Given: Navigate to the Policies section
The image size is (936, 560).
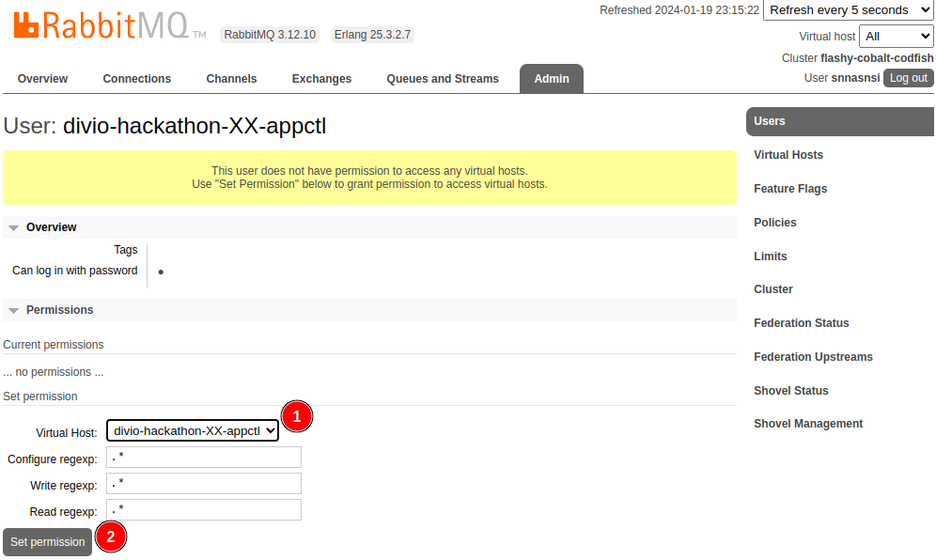Looking at the screenshot, I should (x=774, y=223).
